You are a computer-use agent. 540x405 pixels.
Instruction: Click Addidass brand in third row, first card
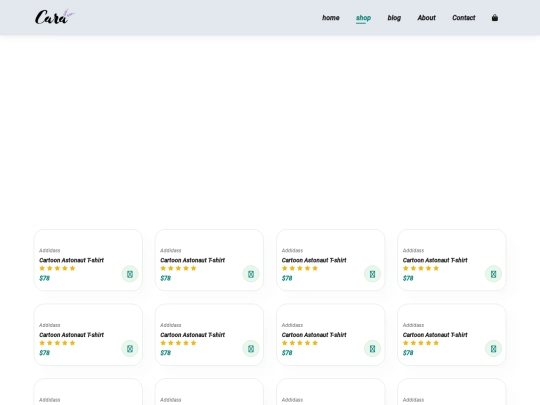click(x=50, y=400)
